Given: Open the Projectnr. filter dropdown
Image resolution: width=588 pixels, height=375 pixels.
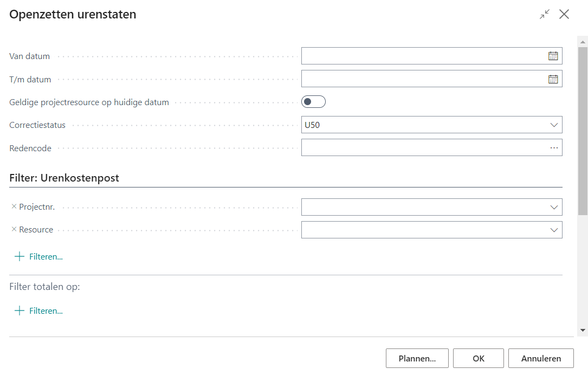Looking at the screenshot, I should coord(553,207).
